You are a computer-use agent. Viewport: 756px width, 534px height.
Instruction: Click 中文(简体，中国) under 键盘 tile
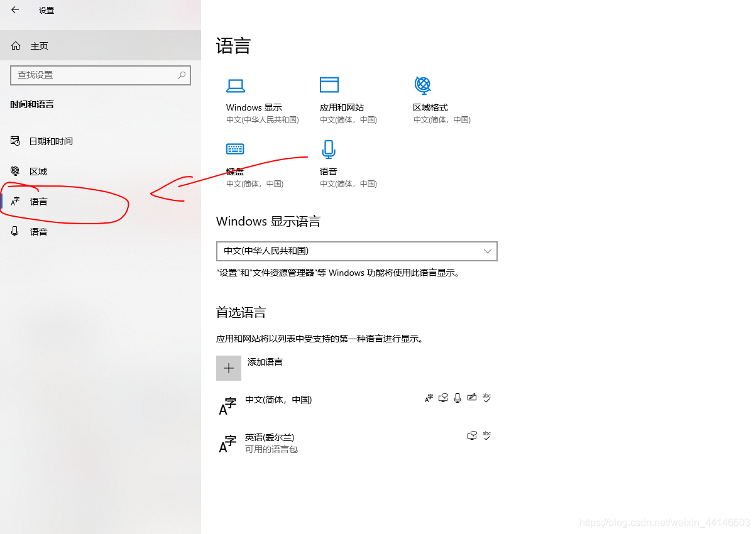pyautogui.click(x=255, y=183)
